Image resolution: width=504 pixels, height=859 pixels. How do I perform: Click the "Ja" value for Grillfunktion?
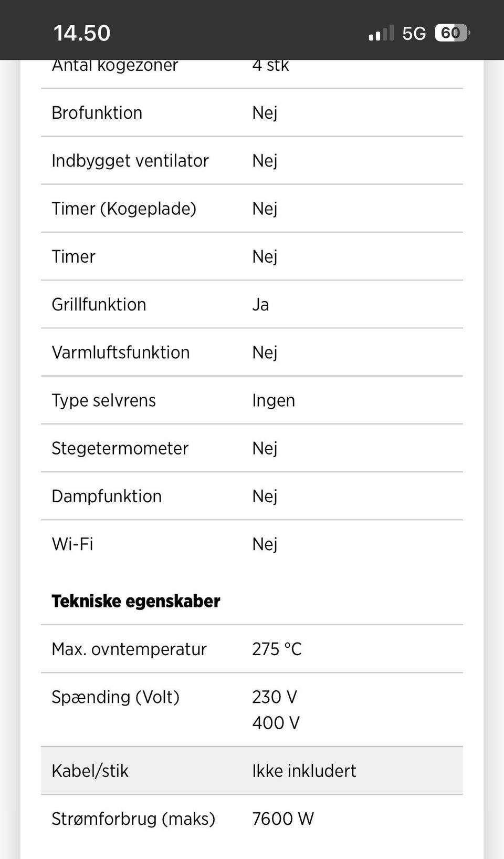260,305
